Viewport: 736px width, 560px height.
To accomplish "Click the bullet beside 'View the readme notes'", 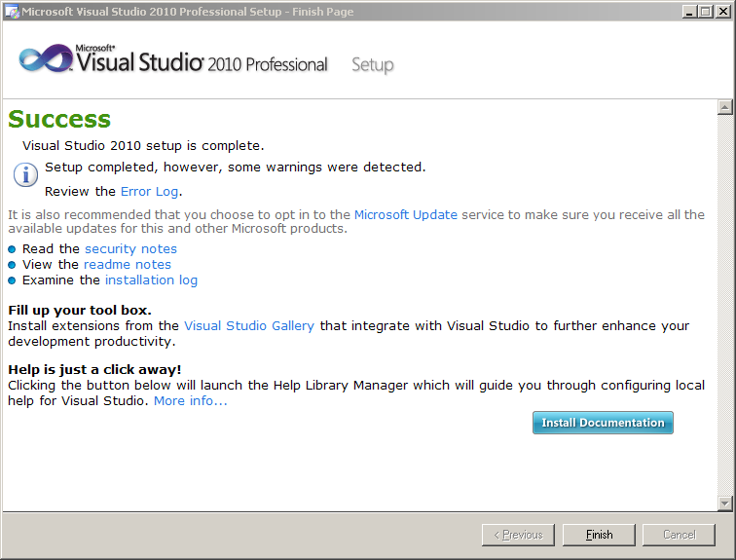I will tap(13, 265).
